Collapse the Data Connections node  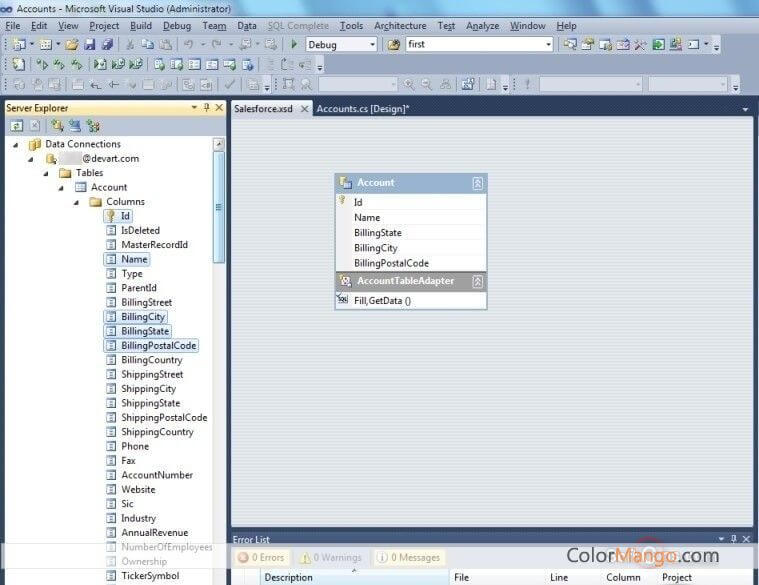click(x=15, y=145)
